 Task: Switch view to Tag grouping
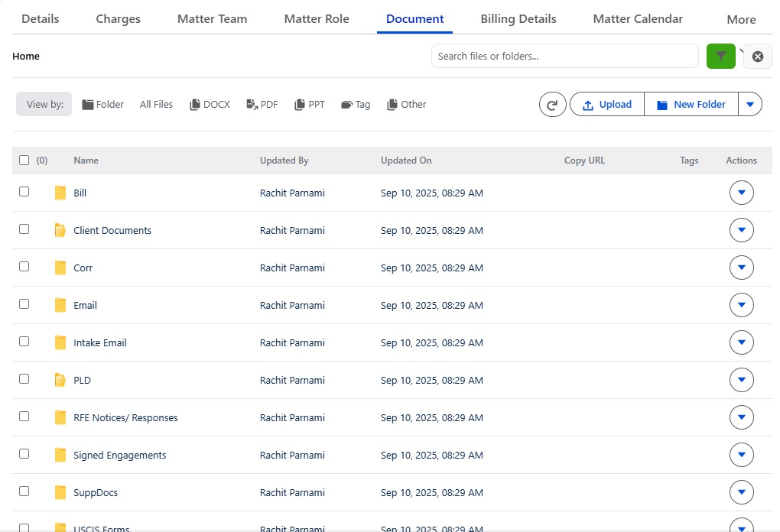(356, 105)
